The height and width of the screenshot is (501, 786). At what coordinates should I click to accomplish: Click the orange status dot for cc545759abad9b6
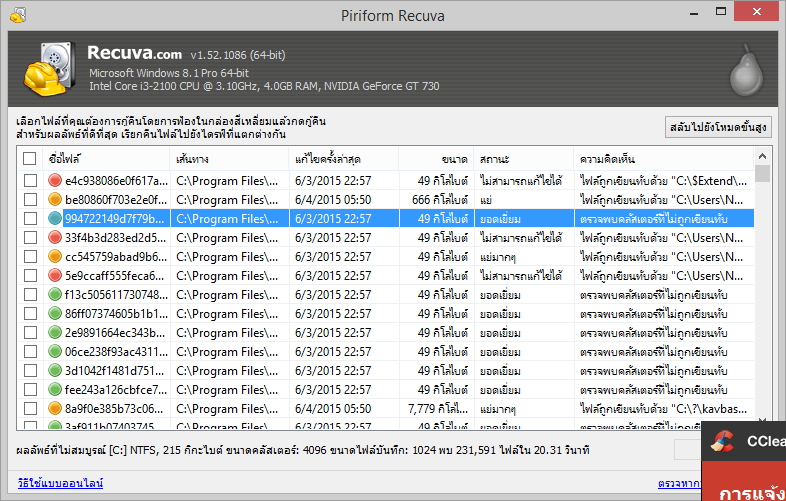point(55,256)
